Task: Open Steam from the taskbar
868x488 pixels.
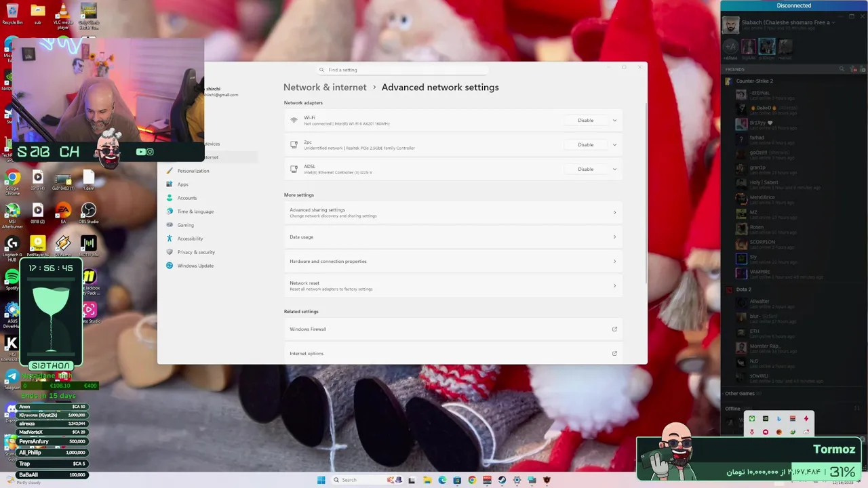Action: [x=502, y=480]
